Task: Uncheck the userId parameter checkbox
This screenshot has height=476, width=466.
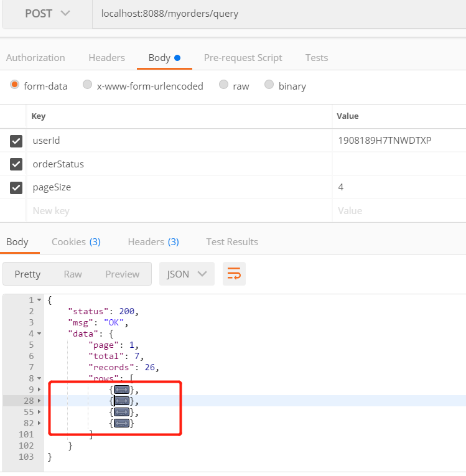Action: 16,141
